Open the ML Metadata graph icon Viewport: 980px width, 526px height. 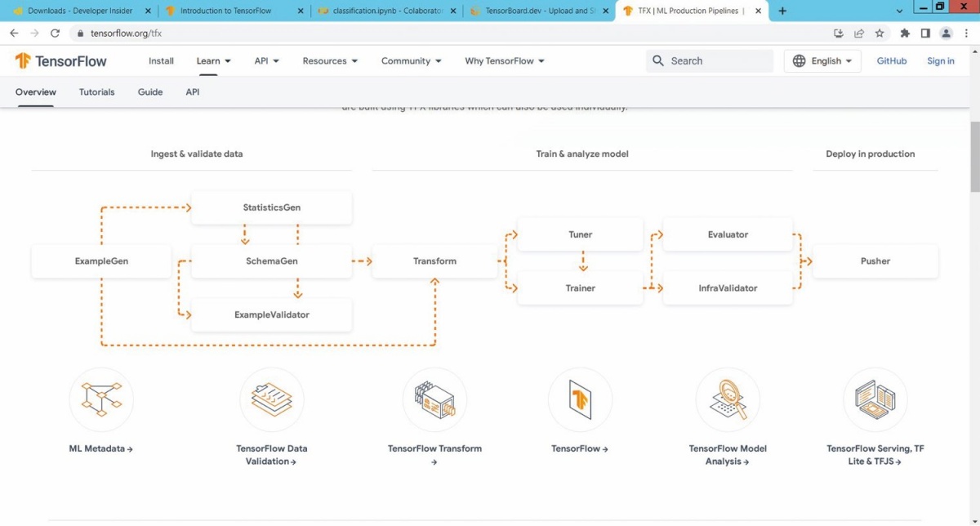click(101, 399)
